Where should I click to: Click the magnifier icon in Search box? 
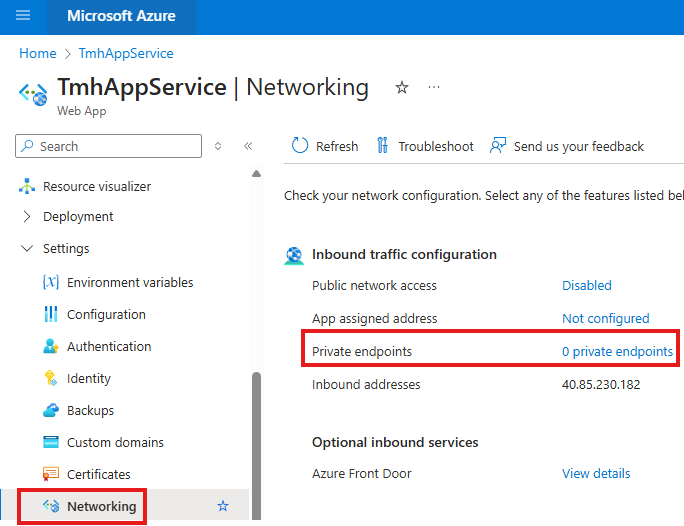pos(27,146)
